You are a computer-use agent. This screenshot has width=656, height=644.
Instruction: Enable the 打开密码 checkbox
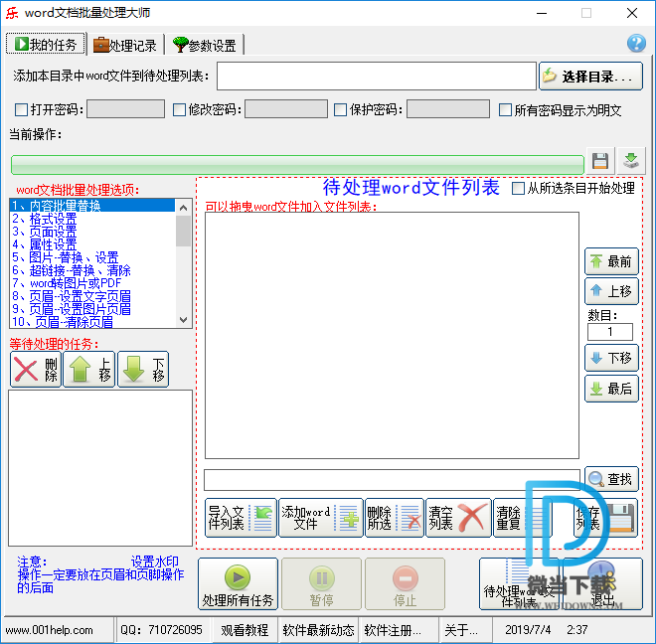tap(22, 110)
